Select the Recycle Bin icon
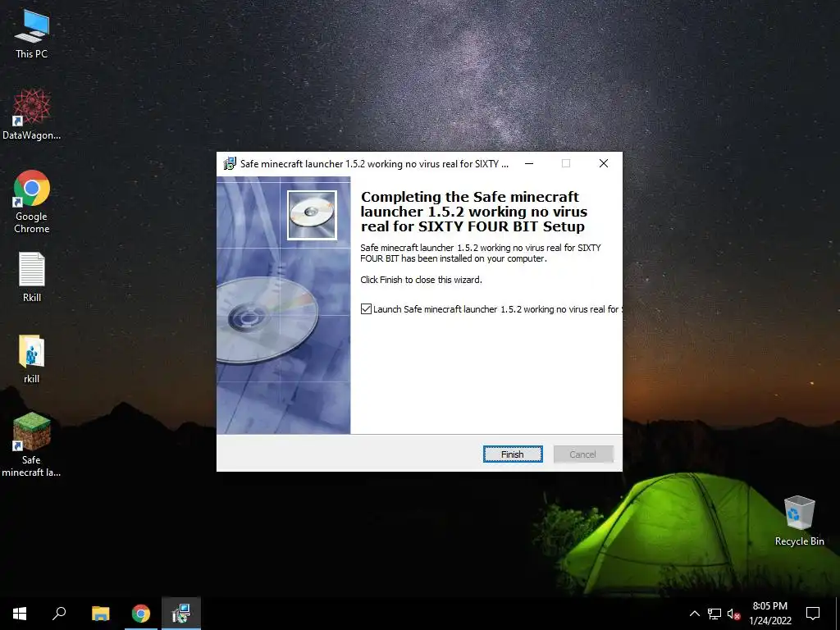The width and height of the screenshot is (840, 630). 799,521
